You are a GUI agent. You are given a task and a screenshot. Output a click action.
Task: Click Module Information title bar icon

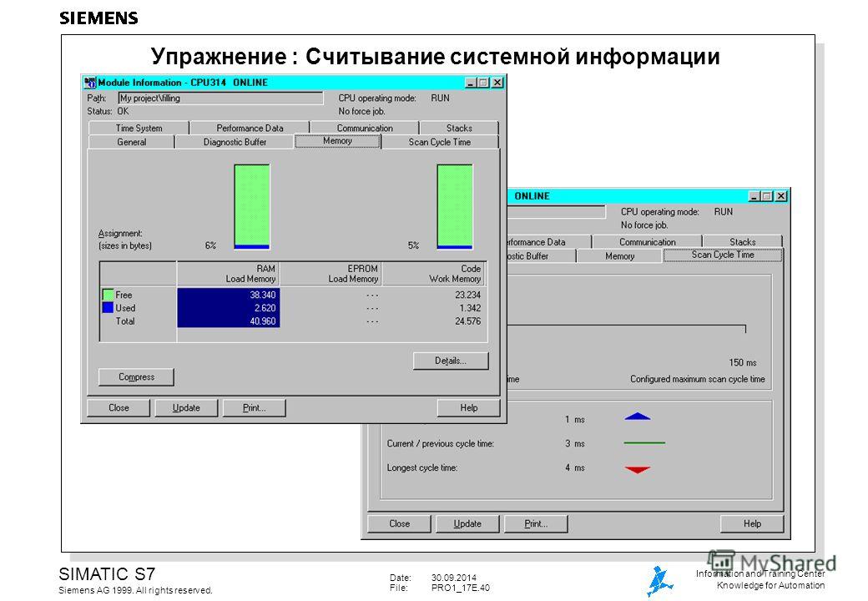(x=89, y=83)
